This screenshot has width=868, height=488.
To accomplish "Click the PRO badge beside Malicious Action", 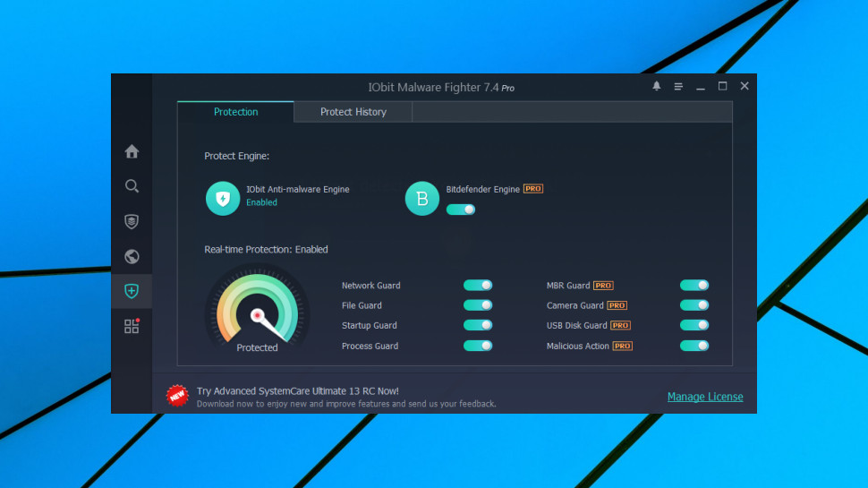I will [622, 347].
